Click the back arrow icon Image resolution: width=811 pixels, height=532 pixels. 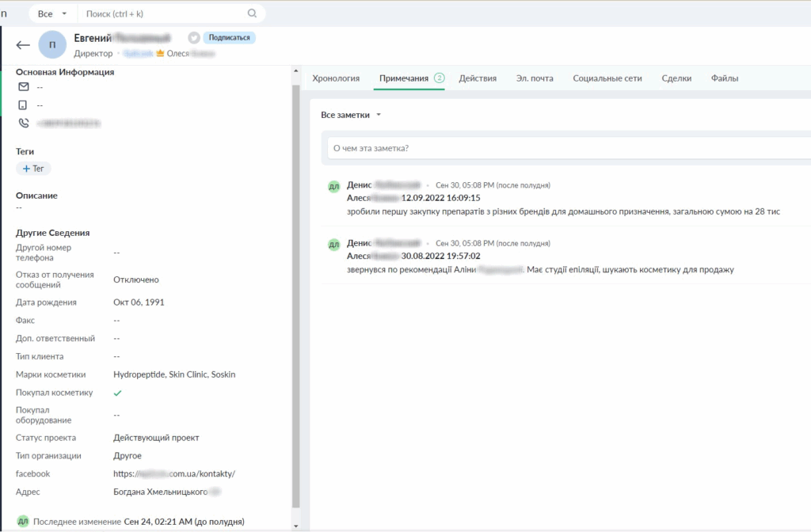[23, 45]
